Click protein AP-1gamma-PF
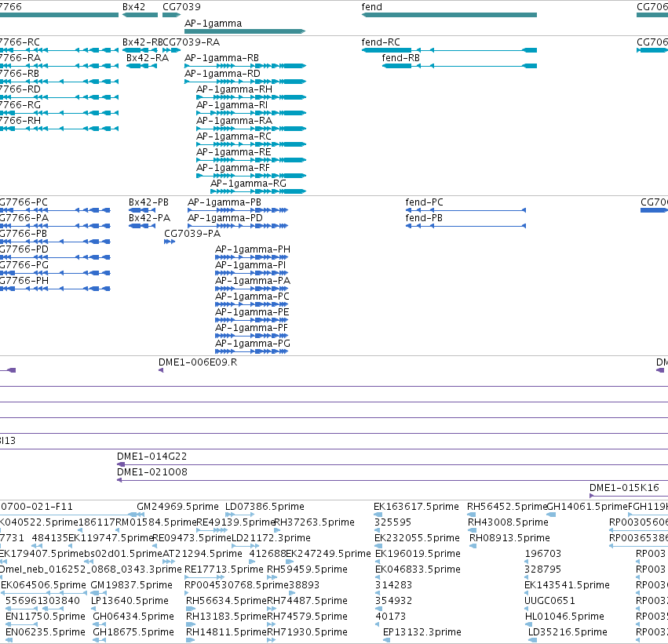Viewport: 668px width, 644px height. coord(251,328)
